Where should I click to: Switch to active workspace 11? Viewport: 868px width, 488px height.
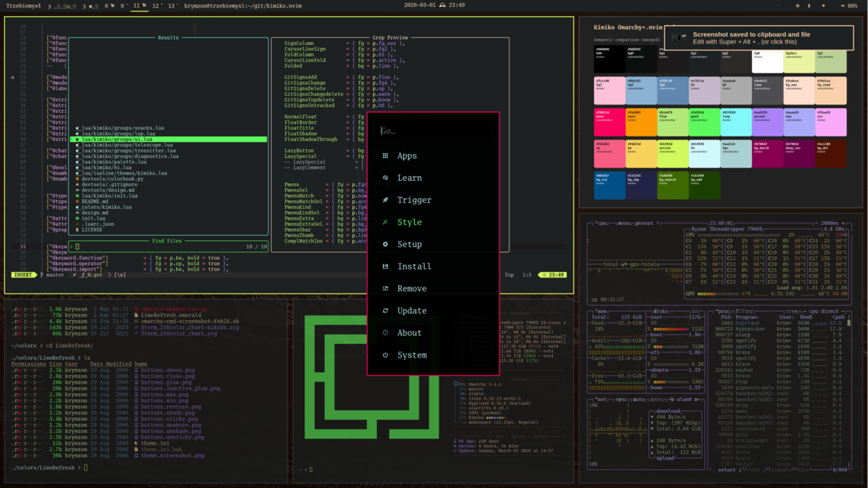tap(140, 5)
